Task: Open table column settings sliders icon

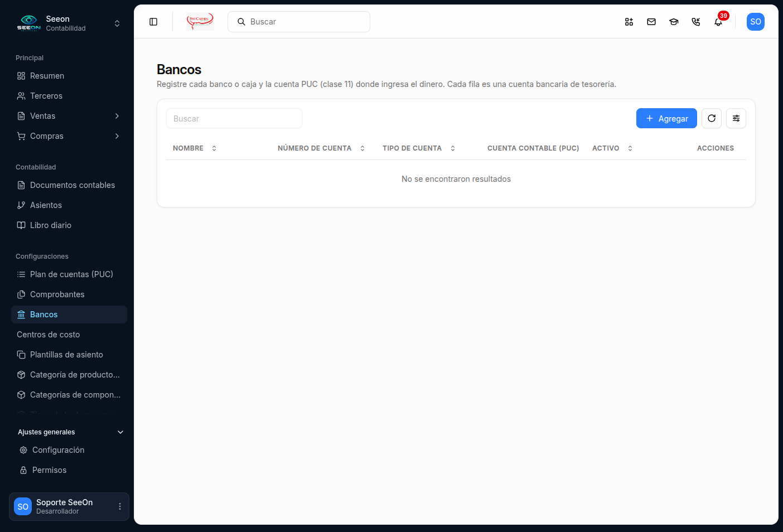Action: click(736, 118)
